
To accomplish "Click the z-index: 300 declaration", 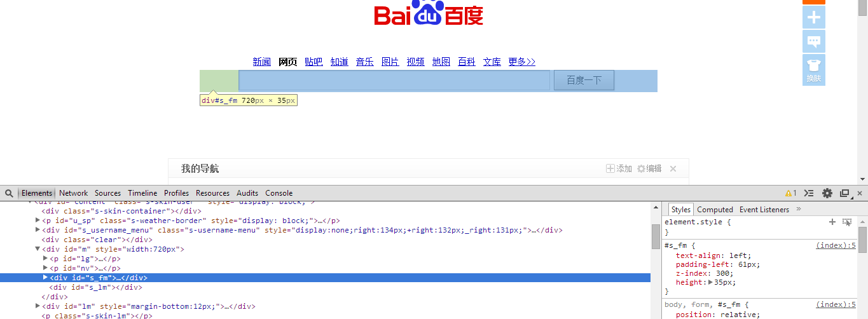I will click(x=704, y=273).
